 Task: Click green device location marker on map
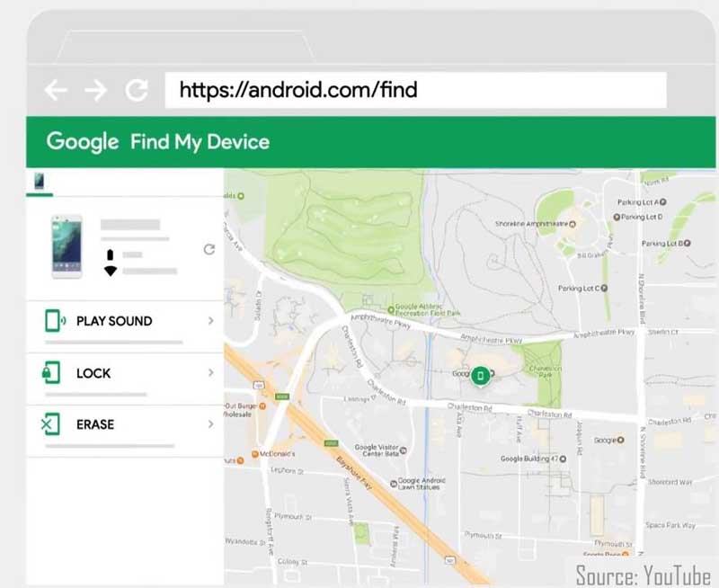click(481, 375)
